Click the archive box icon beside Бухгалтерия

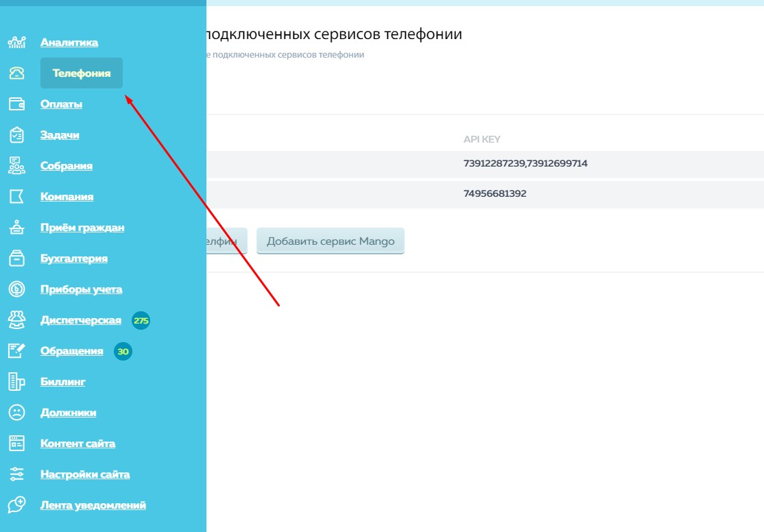(x=16, y=258)
